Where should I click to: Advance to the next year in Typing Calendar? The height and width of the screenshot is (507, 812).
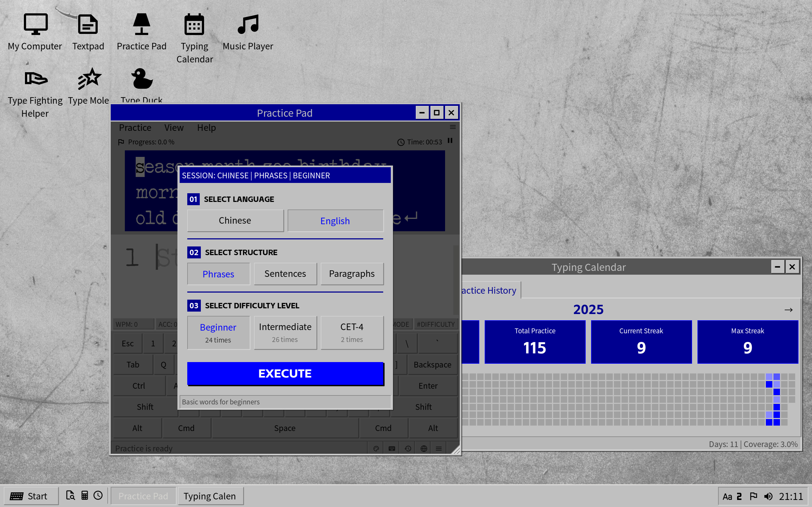click(x=789, y=309)
